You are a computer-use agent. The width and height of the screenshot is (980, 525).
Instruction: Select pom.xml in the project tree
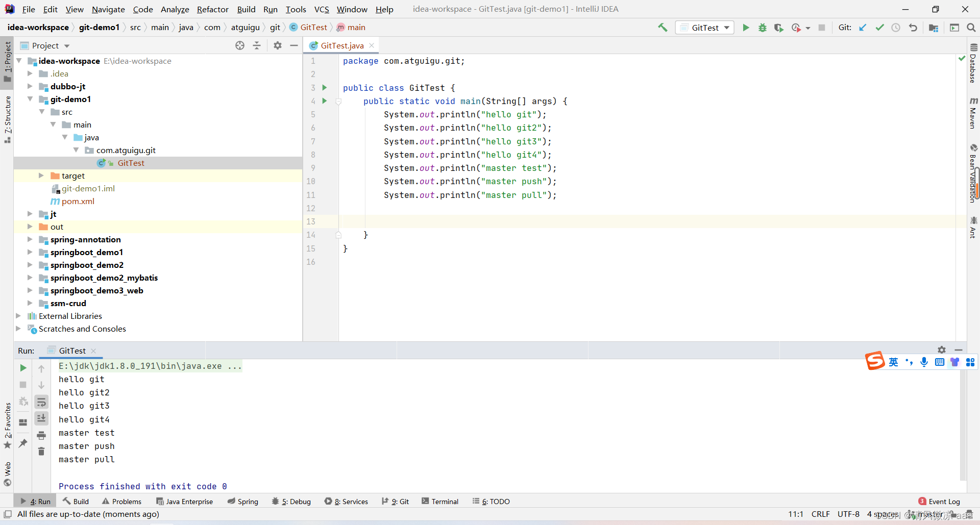(x=78, y=201)
